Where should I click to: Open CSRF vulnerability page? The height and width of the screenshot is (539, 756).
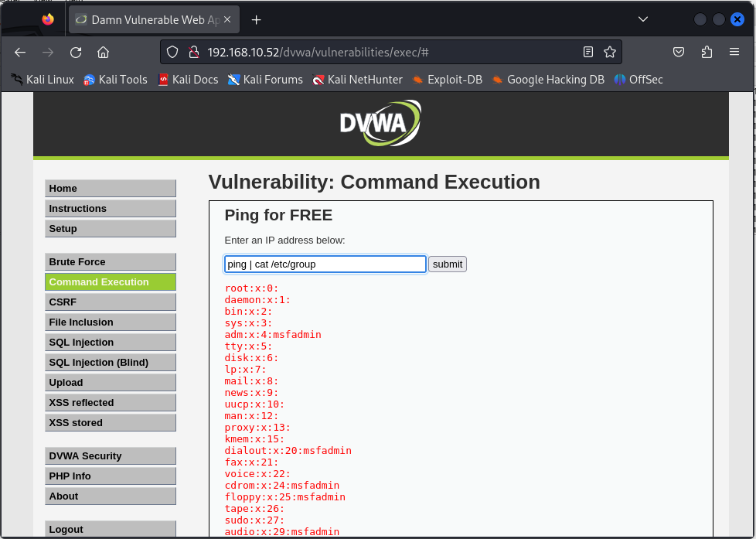[111, 302]
